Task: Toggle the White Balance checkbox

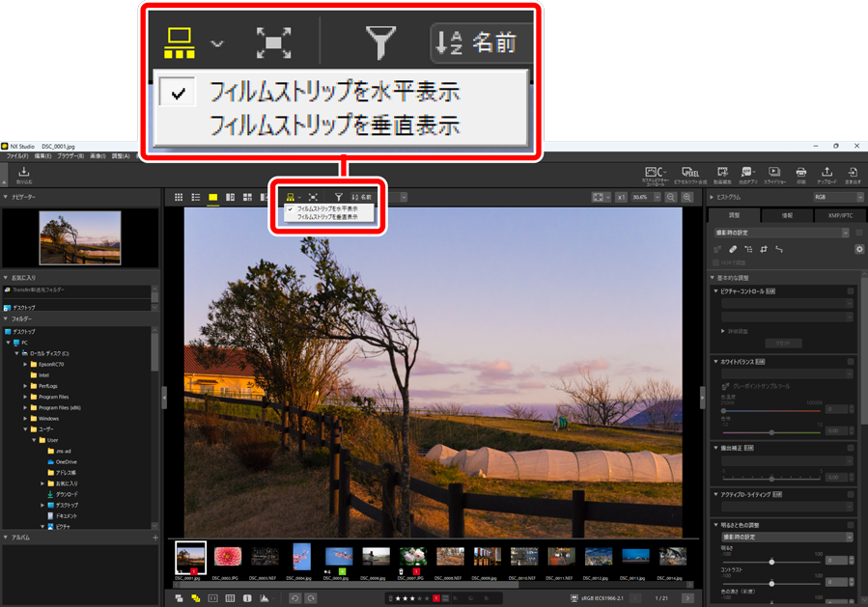Action: [x=851, y=362]
